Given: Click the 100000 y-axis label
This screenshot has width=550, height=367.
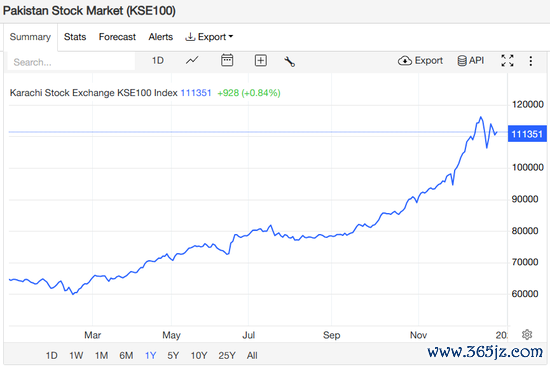Looking at the screenshot, I should [x=528, y=167].
